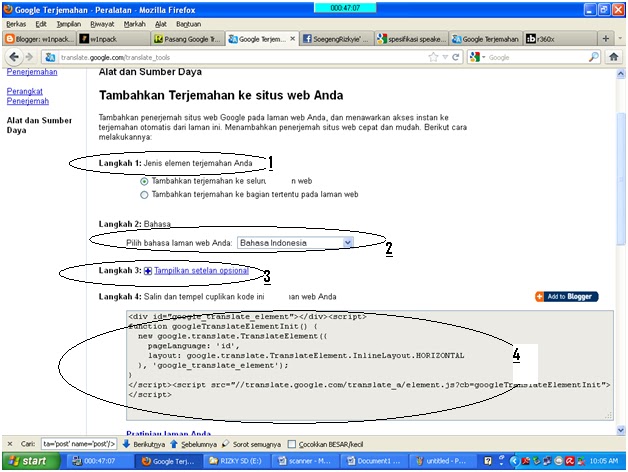Open the Markah menu
This screenshot has height=472, width=628.
135,24
